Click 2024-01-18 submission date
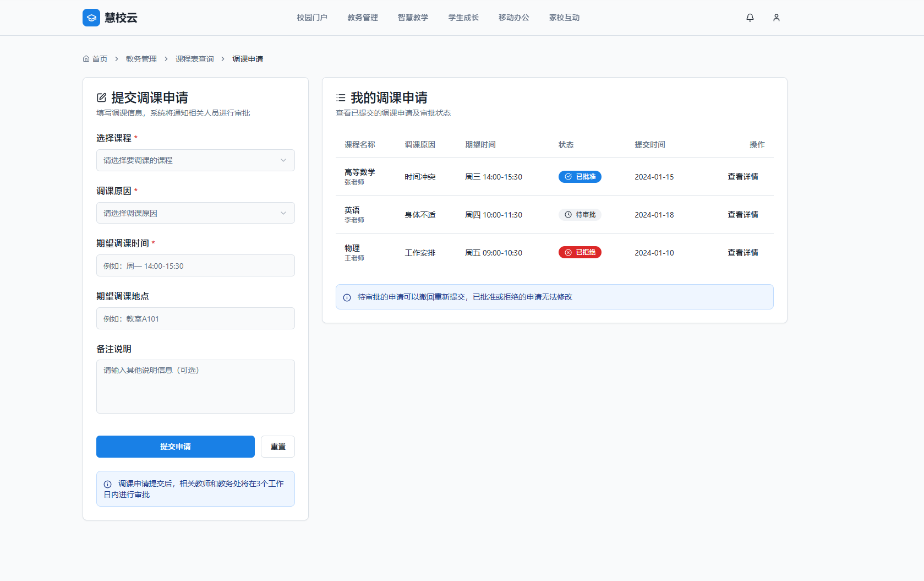This screenshot has width=924, height=581. (654, 215)
